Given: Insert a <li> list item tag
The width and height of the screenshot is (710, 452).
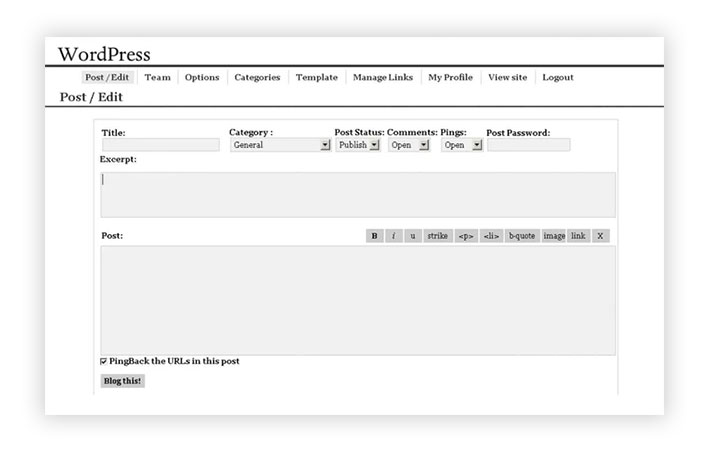Looking at the screenshot, I should pyautogui.click(x=491, y=236).
